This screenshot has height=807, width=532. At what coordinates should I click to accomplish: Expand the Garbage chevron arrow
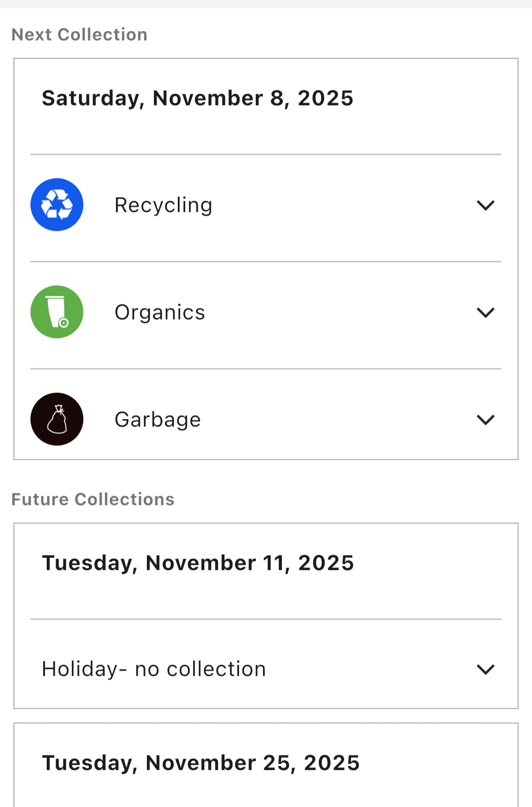pos(485,420)
